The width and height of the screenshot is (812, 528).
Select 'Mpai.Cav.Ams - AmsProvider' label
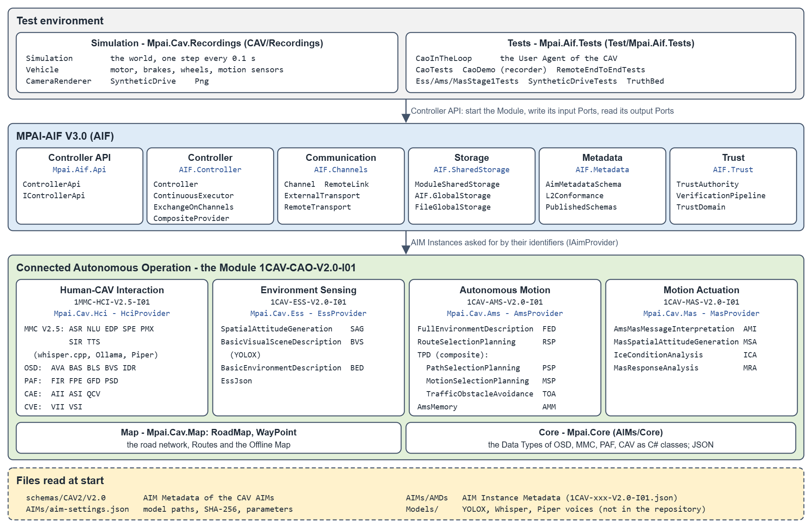coord(505,314)
